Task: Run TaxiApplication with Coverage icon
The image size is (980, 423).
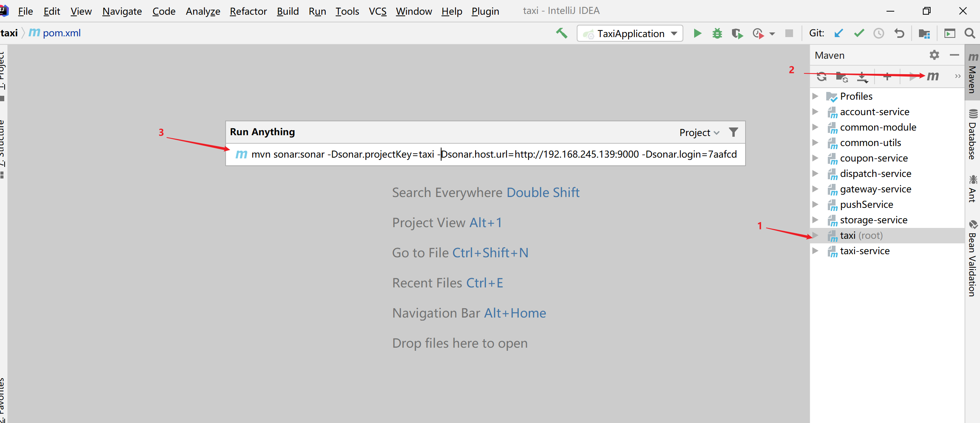Action: (x=737, y=34)
